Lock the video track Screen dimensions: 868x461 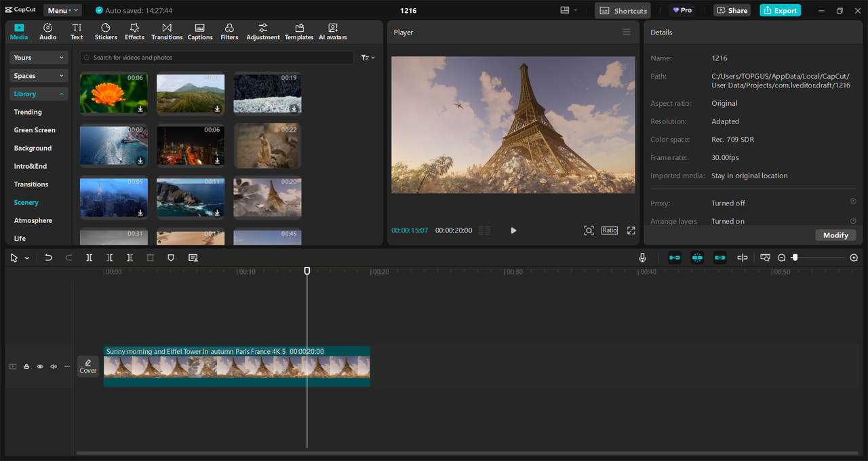pos(26,367)
